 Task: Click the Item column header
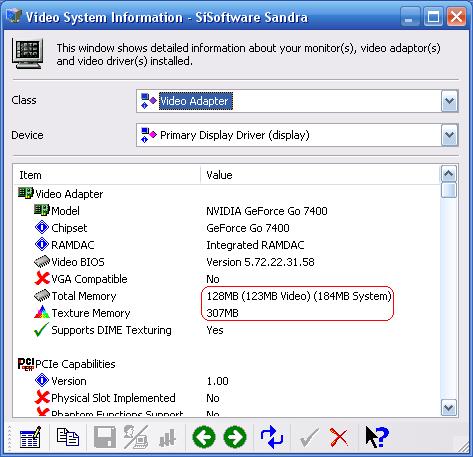(x=107, y=175)
